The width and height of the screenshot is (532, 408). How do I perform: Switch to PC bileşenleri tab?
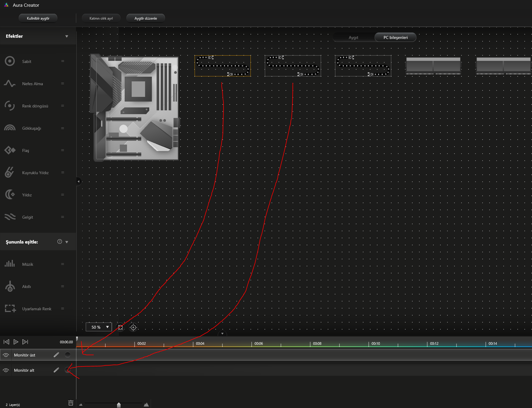[395, 37]
